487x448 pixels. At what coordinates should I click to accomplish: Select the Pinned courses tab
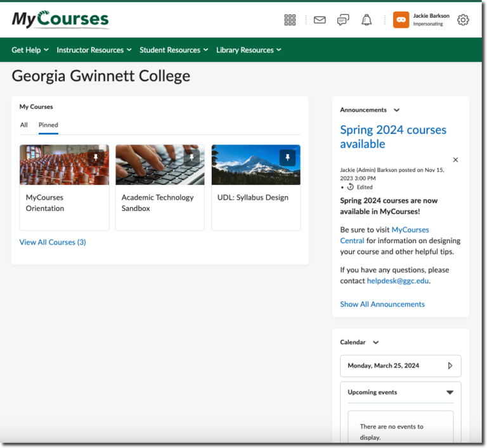[x=48, y=125]
